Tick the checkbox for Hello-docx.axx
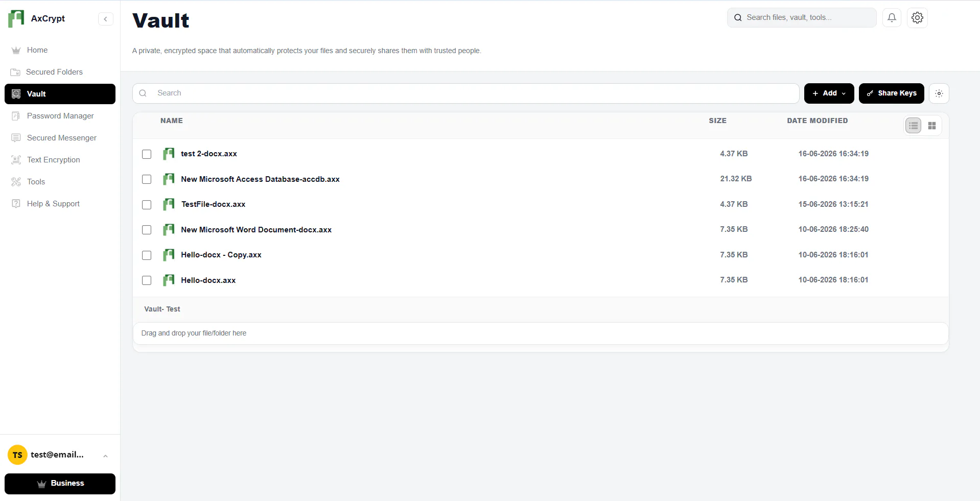This screenshot has height=501, width=980. (x=147, y=280)
